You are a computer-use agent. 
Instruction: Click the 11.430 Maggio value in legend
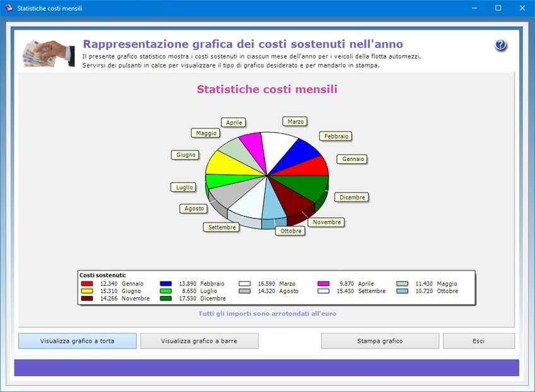[424, 284]
